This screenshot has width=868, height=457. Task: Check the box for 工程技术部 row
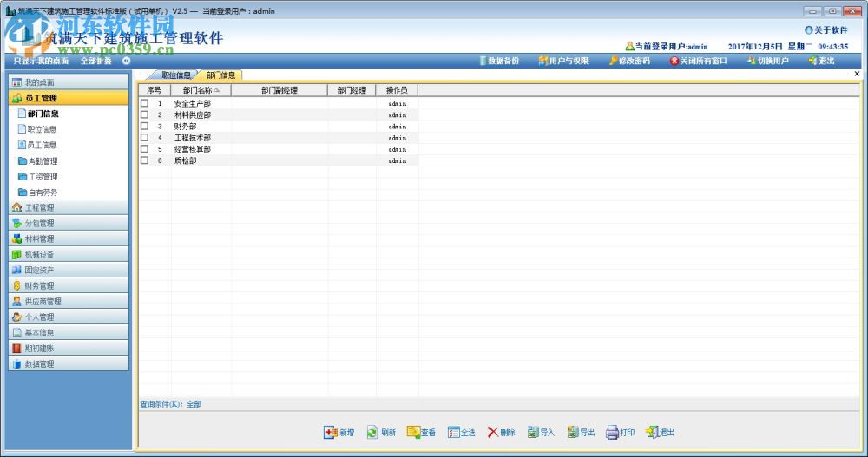coord(144,137)
